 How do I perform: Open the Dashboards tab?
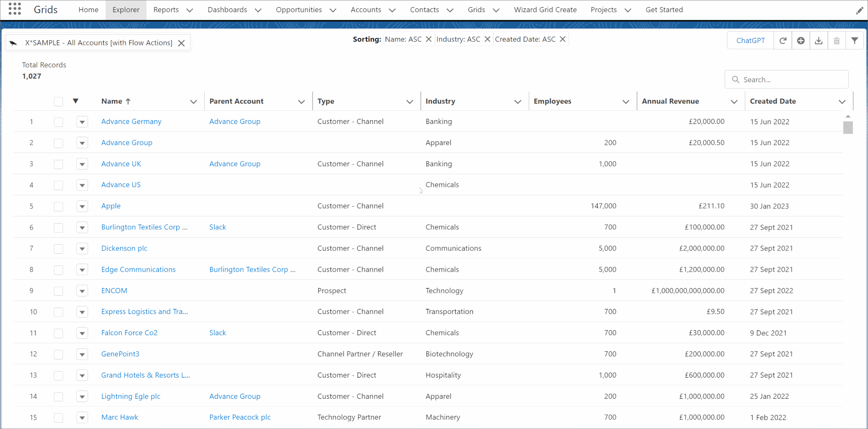227,10
